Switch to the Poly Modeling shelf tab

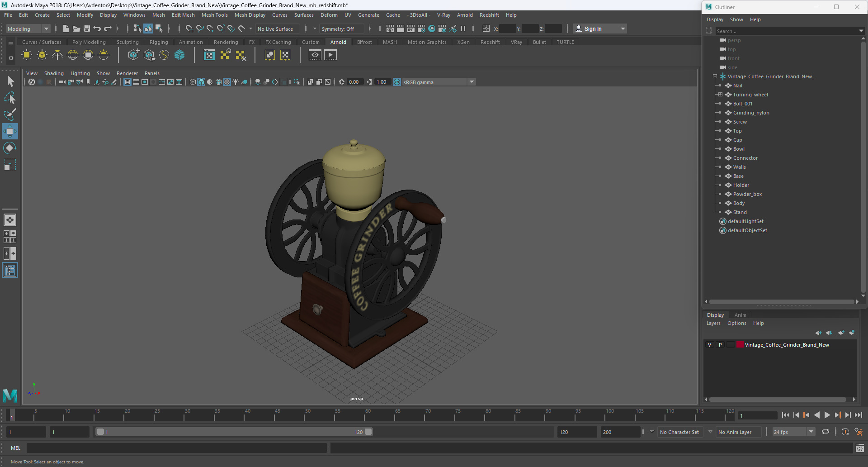[89, 42]
